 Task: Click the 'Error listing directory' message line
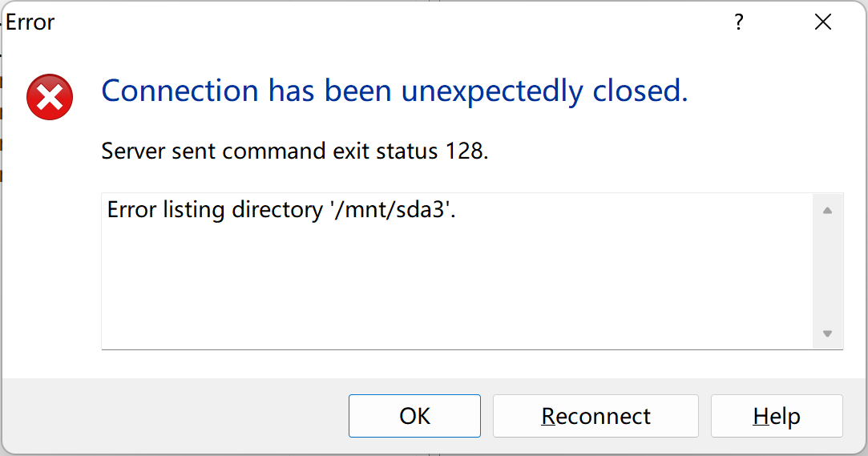tap(281, 210)
